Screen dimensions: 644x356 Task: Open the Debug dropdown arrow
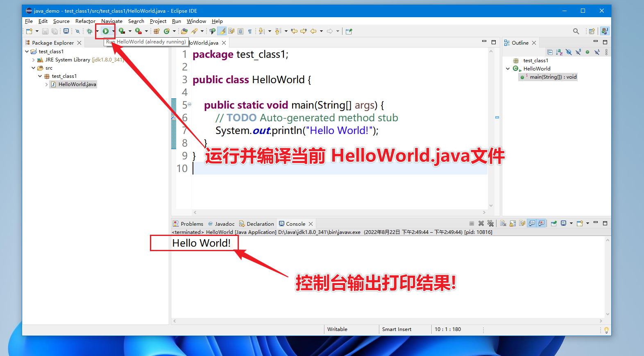click(97, 31)
